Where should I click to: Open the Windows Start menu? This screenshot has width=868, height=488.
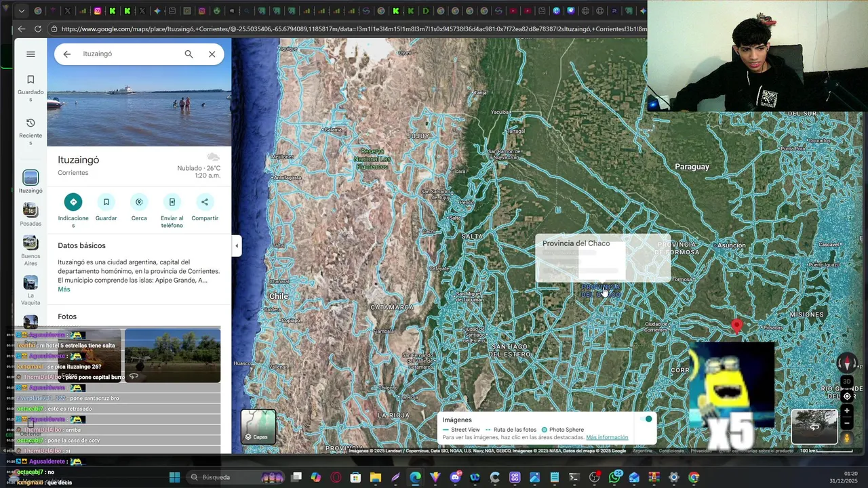[x=174, y=477]
